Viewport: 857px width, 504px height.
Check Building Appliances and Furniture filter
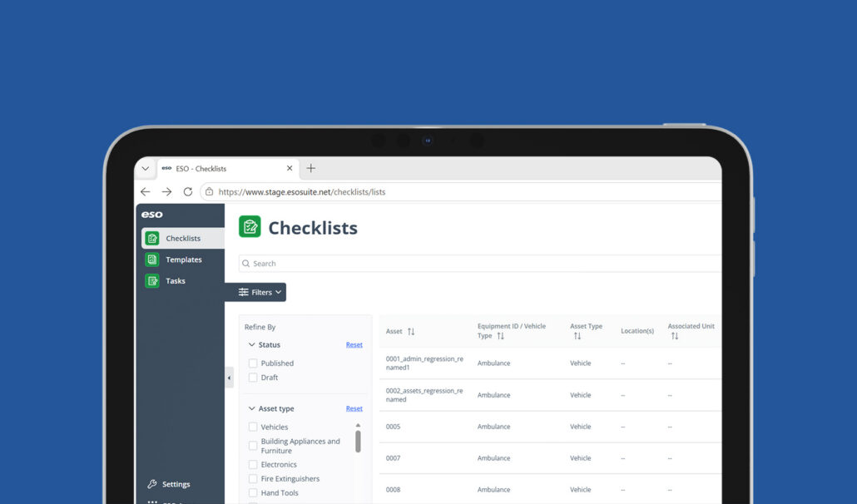[x=252, y=446]
